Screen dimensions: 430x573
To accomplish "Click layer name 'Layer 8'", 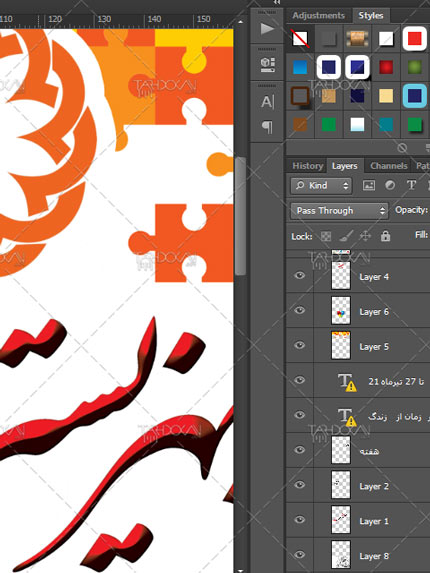I will point(374,556).
